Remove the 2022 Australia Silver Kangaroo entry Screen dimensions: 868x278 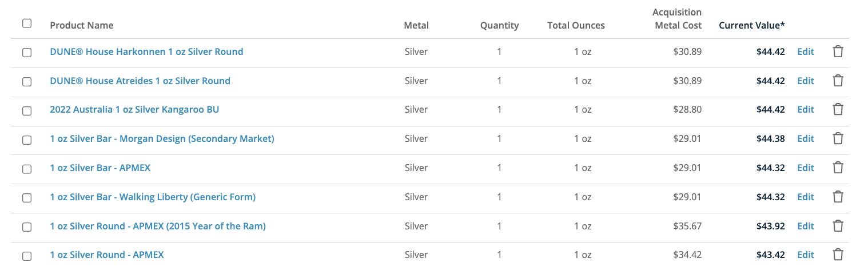click(x=838, y=109)
